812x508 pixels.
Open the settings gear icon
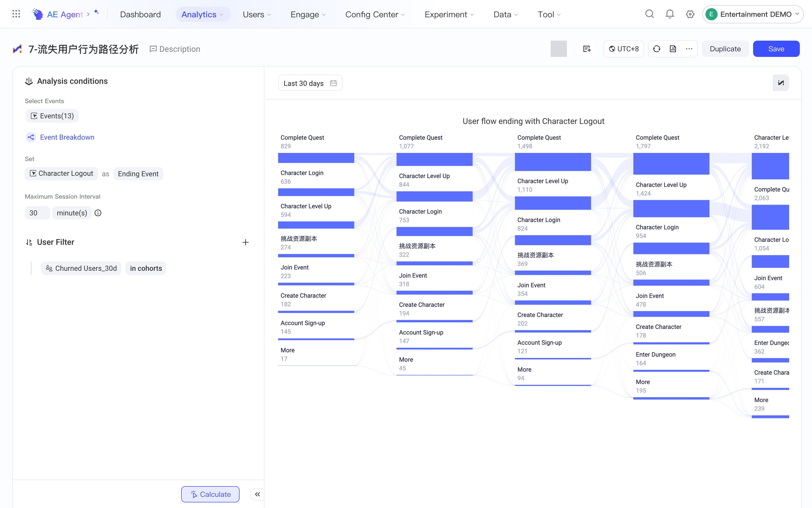tap(690, 14)
